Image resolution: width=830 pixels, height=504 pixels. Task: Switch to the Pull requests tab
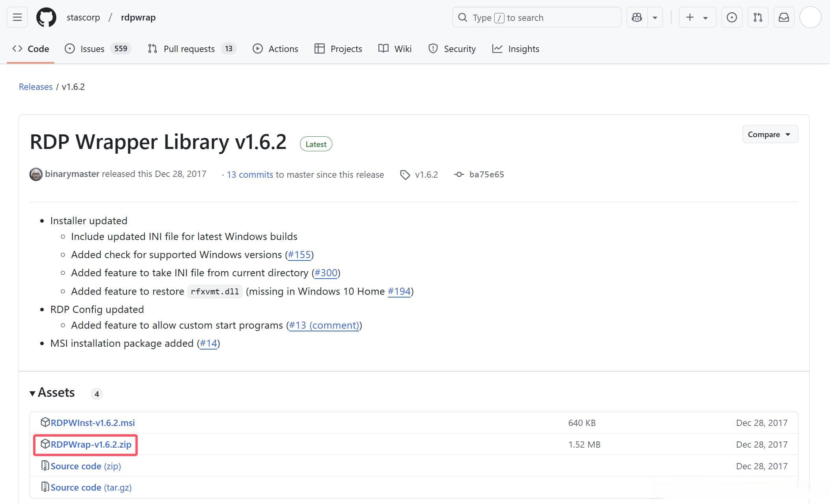192,48
